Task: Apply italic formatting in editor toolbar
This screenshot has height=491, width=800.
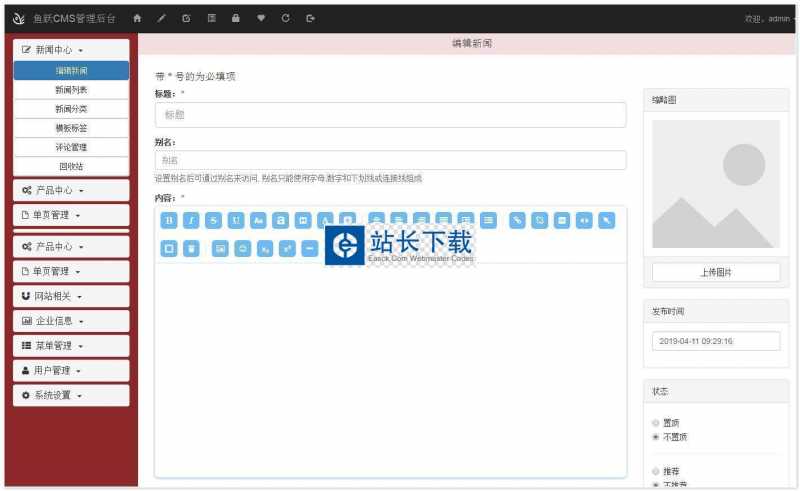Action: [191, 220]
